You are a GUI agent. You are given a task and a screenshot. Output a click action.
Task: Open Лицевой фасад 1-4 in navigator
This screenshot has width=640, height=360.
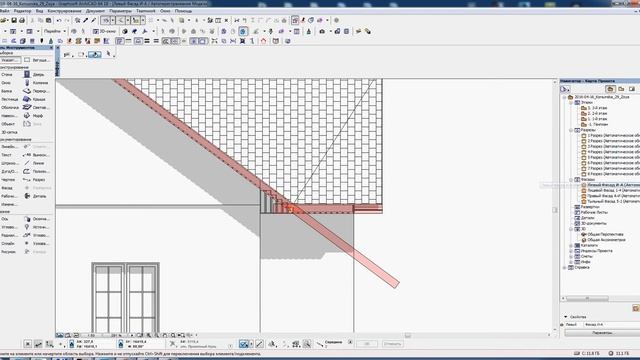pyautogui.click(x=610, y=191)
